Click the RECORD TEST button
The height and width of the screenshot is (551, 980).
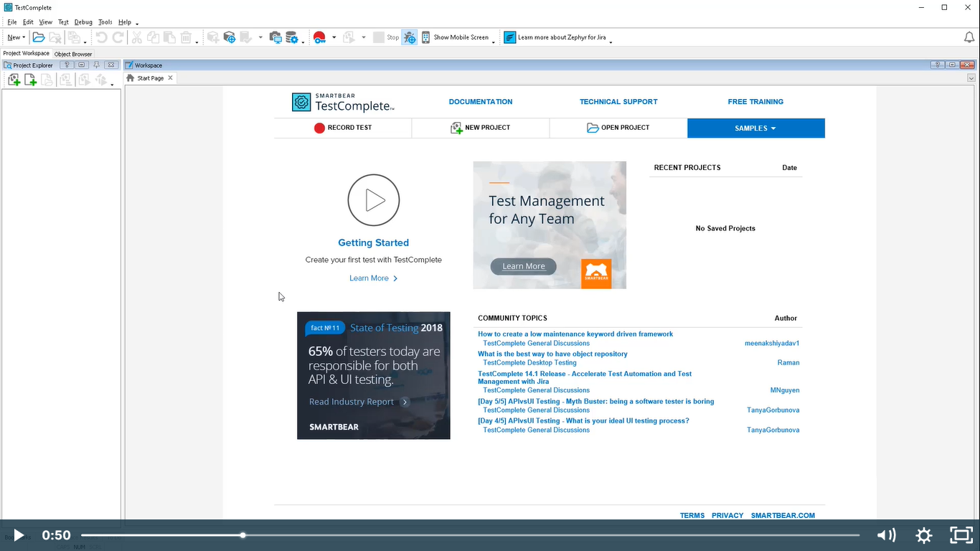pyautogui.click(x=343, y=128)
